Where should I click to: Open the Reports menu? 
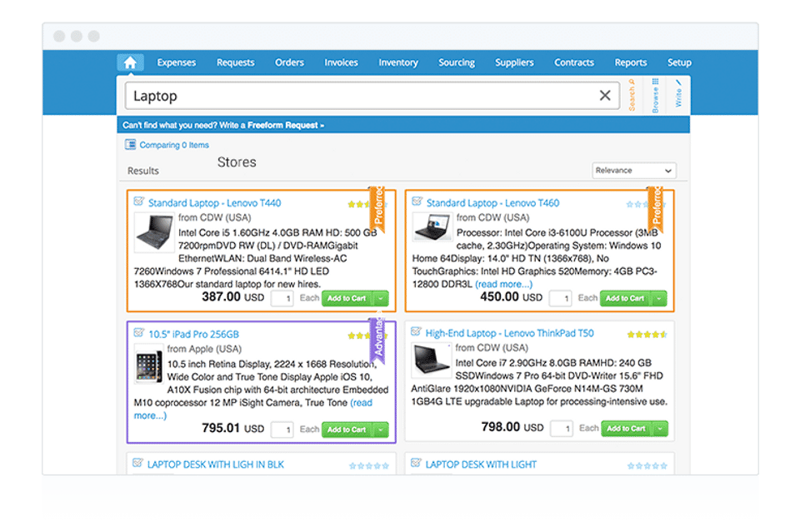click(631, 62)
